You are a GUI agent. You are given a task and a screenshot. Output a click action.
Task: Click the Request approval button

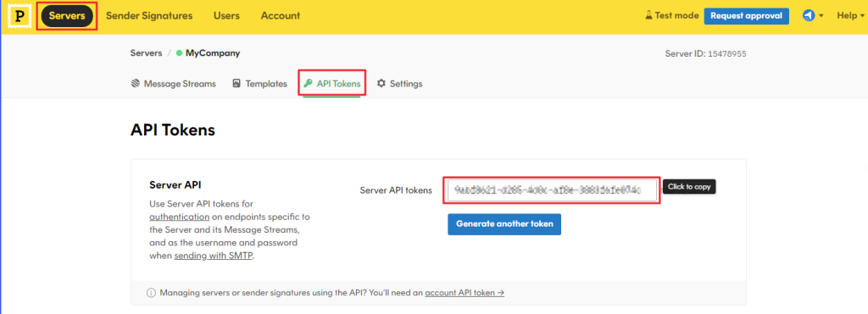coord(746,15)
